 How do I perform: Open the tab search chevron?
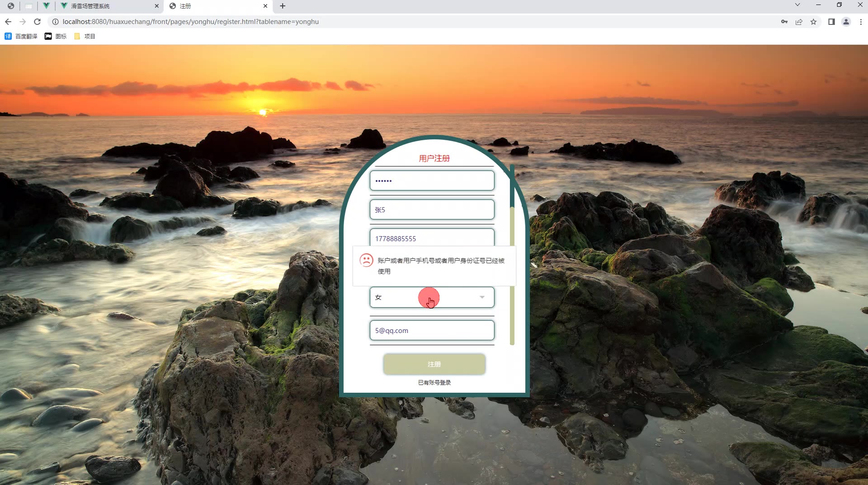[x=797, y=5]
